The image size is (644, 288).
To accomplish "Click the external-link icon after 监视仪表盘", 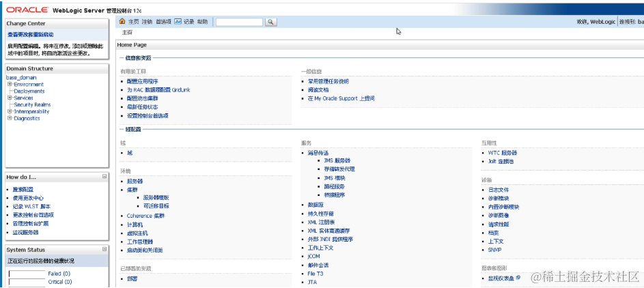I will (x=518, y=278).
